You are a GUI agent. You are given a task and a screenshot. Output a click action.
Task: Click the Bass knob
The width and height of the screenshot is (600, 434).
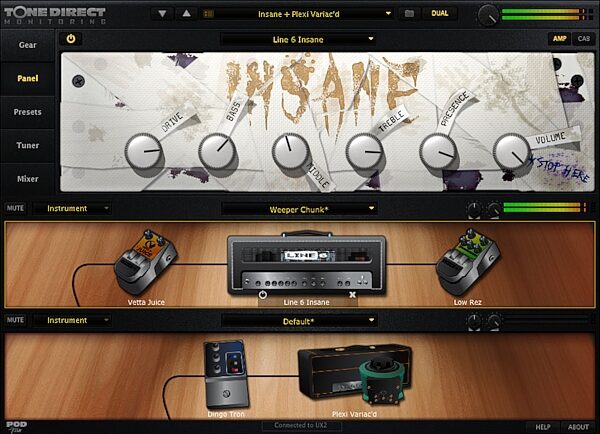pos(217,152)
